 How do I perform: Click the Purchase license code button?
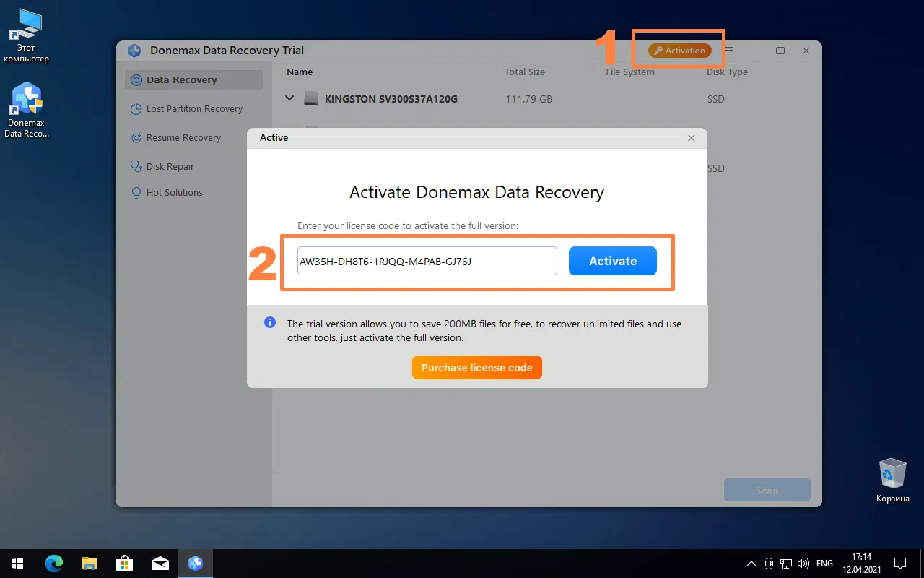[476, 367]
